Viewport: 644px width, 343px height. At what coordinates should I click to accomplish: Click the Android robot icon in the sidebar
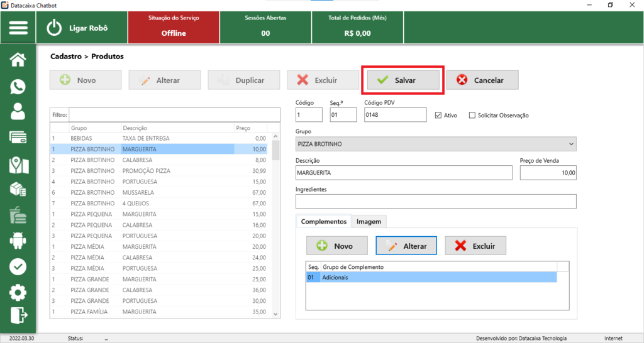coord(18,240)
